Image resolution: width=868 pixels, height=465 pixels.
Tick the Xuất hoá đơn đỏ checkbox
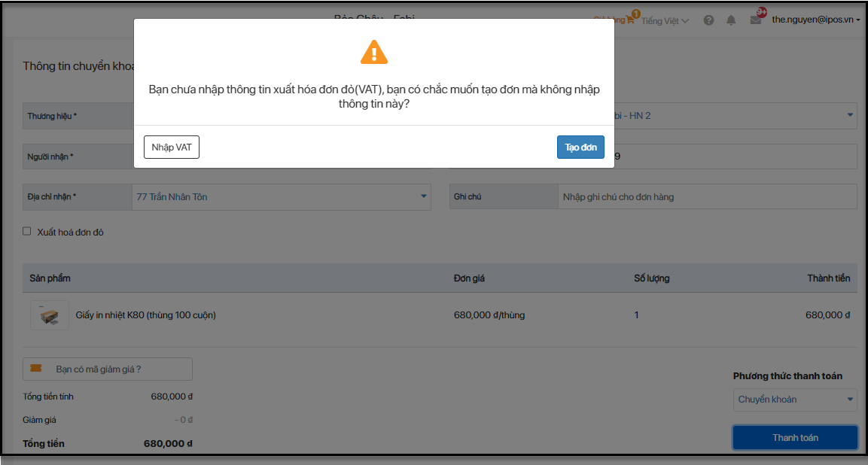point(27,232)
